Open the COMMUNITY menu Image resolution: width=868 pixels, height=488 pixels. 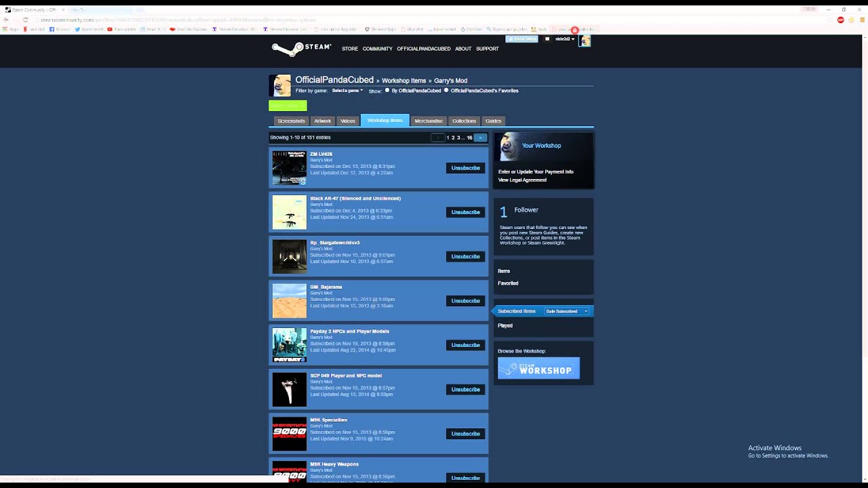377,49
